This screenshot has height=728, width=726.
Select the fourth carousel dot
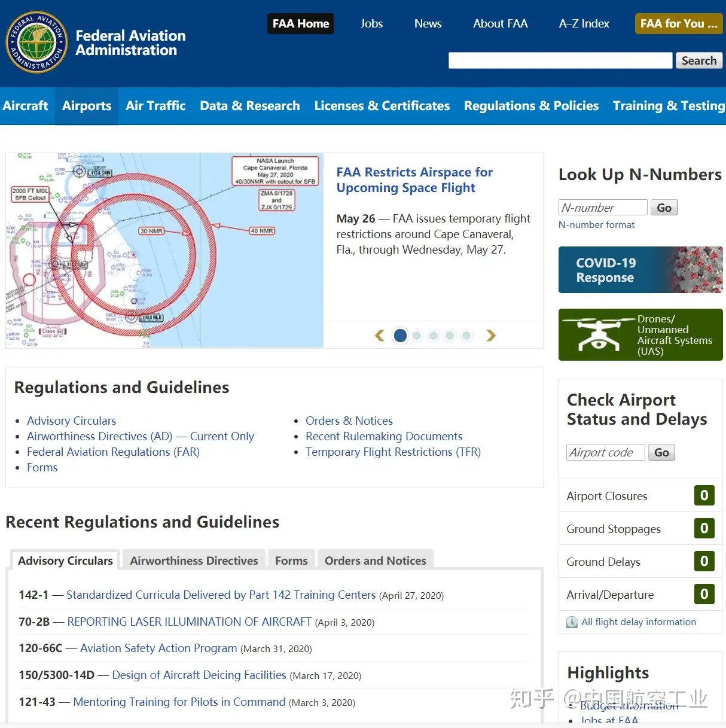point(450,336)
